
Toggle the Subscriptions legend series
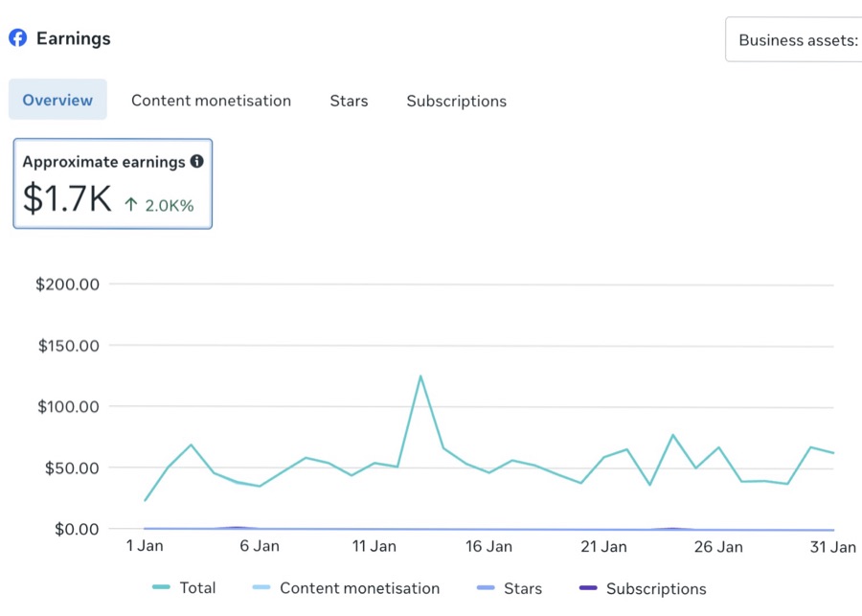643,588
